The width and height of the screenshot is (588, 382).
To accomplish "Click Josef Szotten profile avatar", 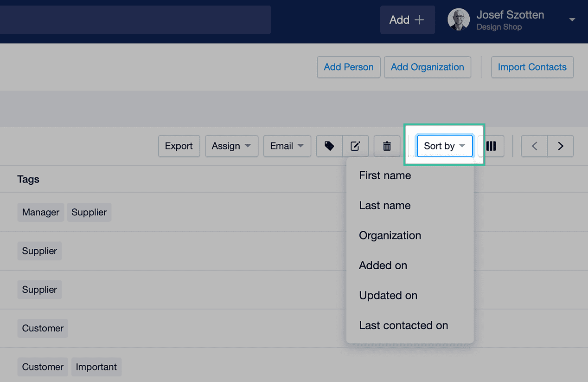I will [x=459, y=19].
